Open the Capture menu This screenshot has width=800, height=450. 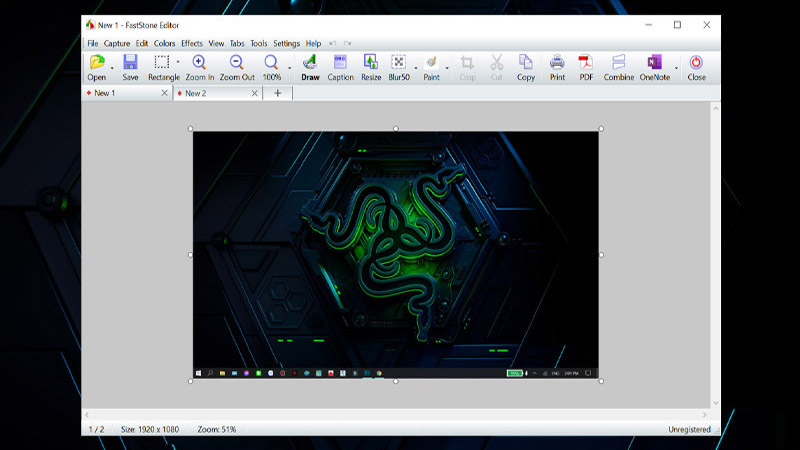point(117,43)
